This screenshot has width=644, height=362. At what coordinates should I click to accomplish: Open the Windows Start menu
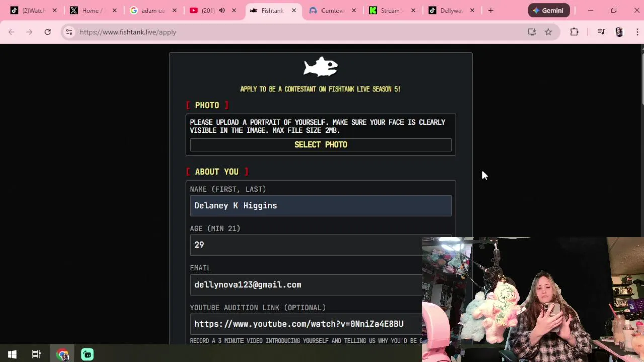click(x=12, y=354)
